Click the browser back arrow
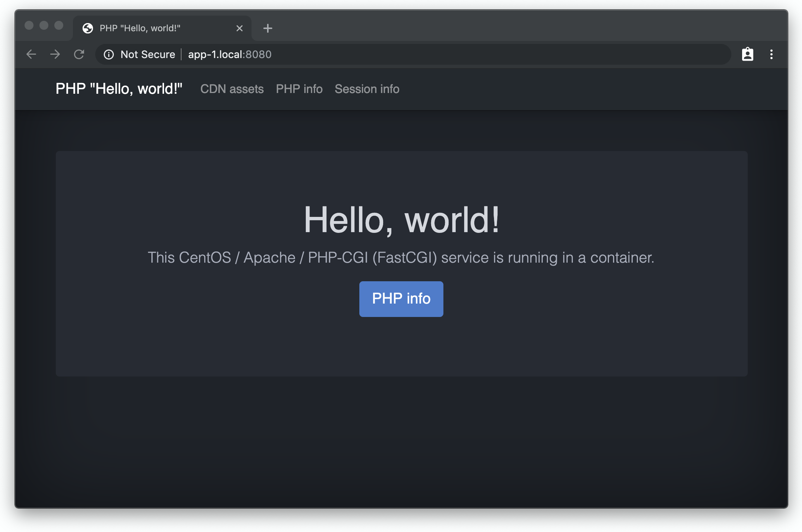The image size is (802, 532). tap(31, 54)
